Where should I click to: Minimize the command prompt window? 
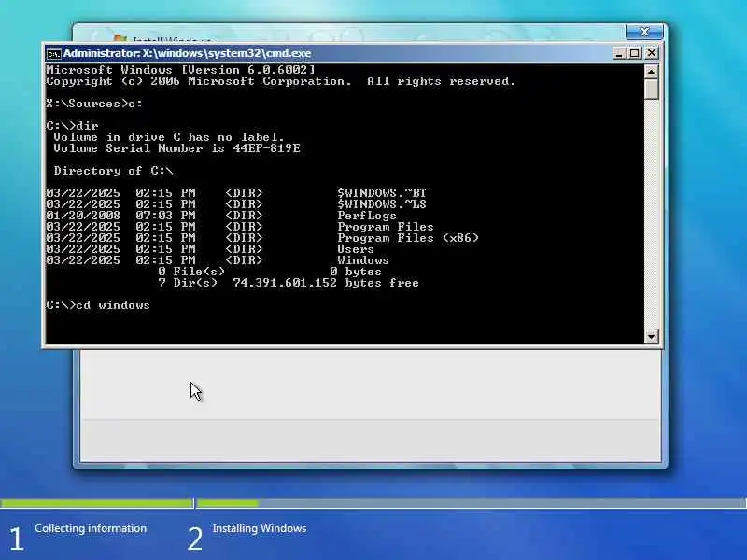[618, 53]
